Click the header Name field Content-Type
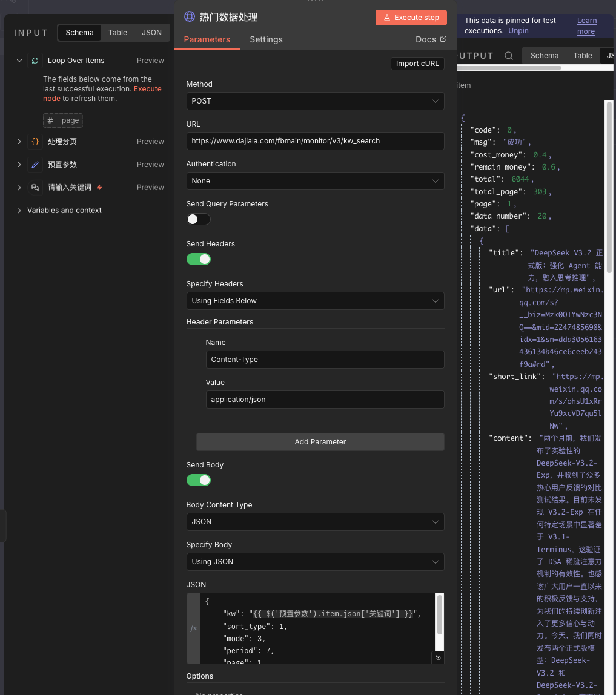 click(x=325, y=360)
